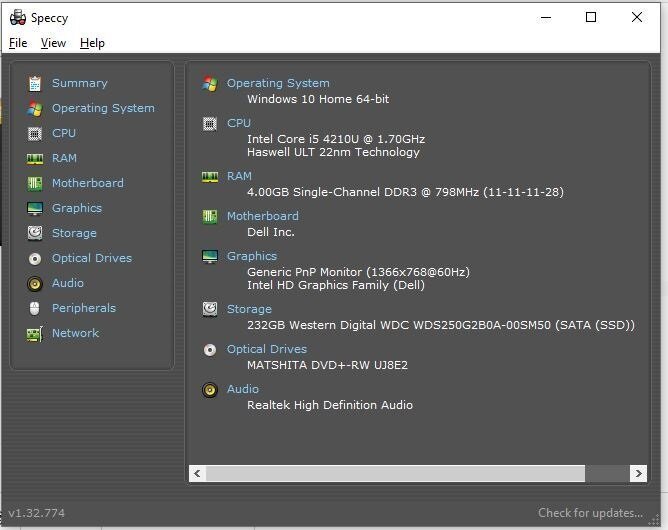This screenshot has width=668, height=530.
Task: Click the Audio speaker icon in sidebar
Action: click(x=35, y=284)
